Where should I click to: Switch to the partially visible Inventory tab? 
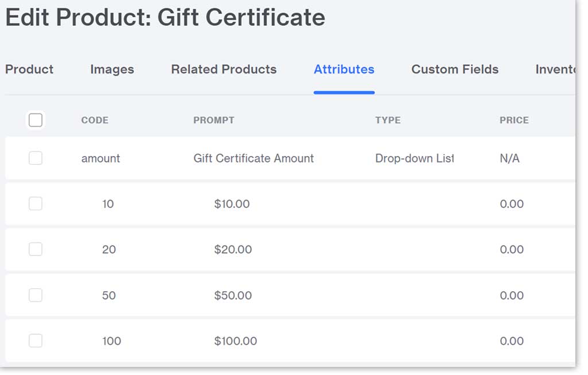click(555, 69)
